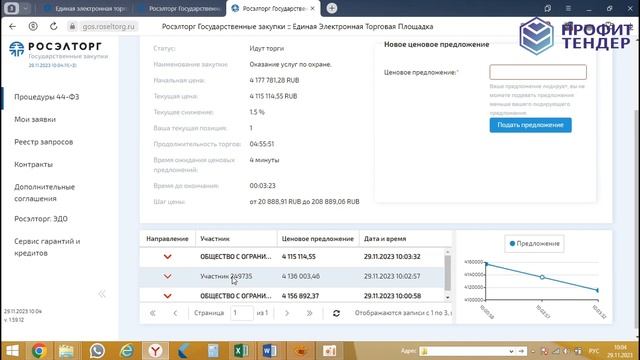Open the browser menu icon in title bar
This screenshot has width=640, height=360.
pyautogui.click(x=568, y=8)
